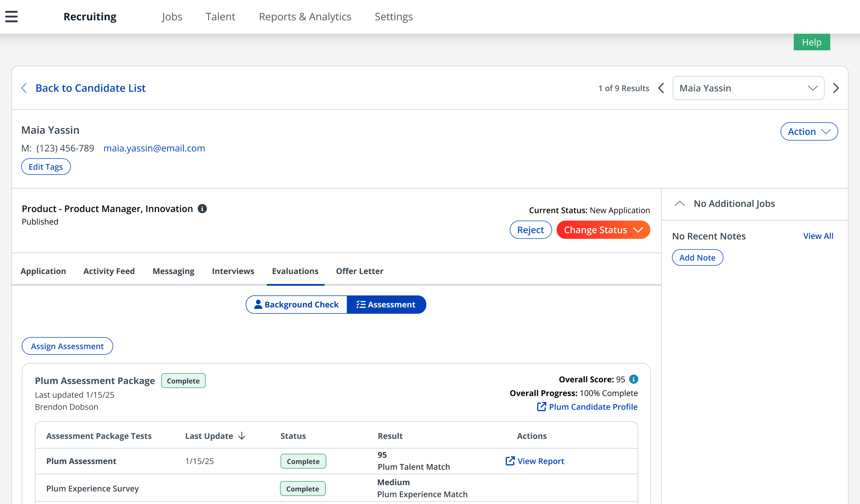
Task: Click the Overall Score info icon
Action: coord(633,379)
